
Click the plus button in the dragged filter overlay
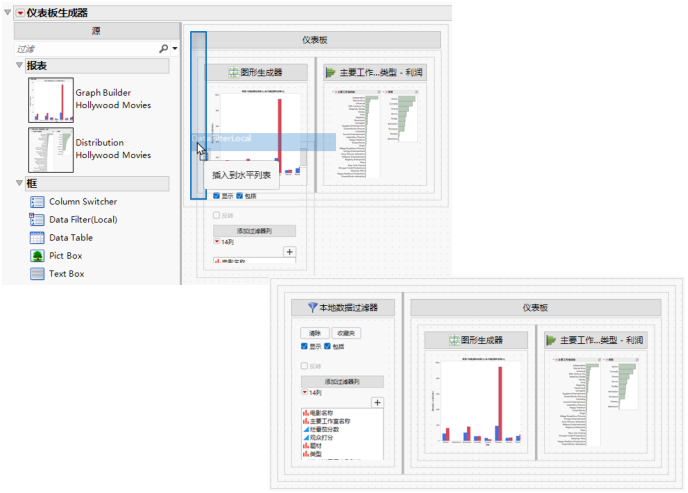[290, 252]
